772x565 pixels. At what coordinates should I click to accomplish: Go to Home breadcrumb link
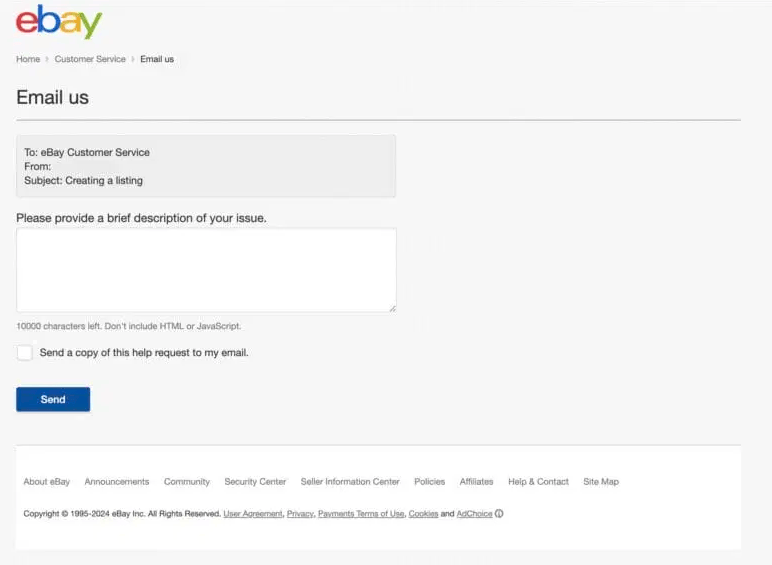(28, 59)
